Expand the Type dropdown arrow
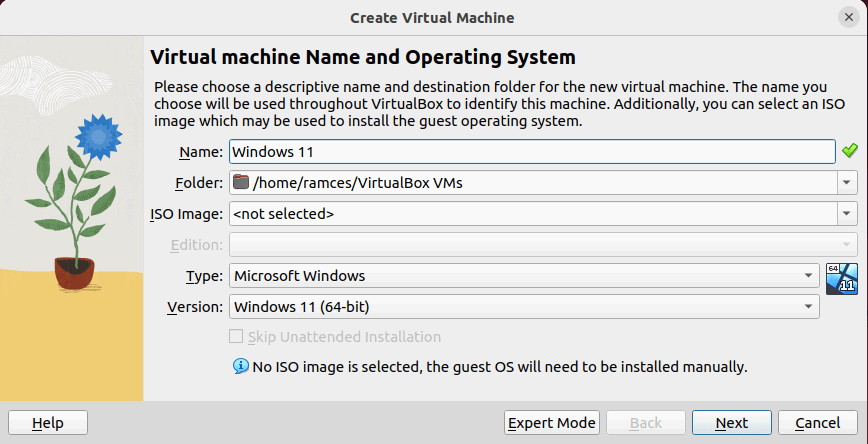 [x=807, y=275]
